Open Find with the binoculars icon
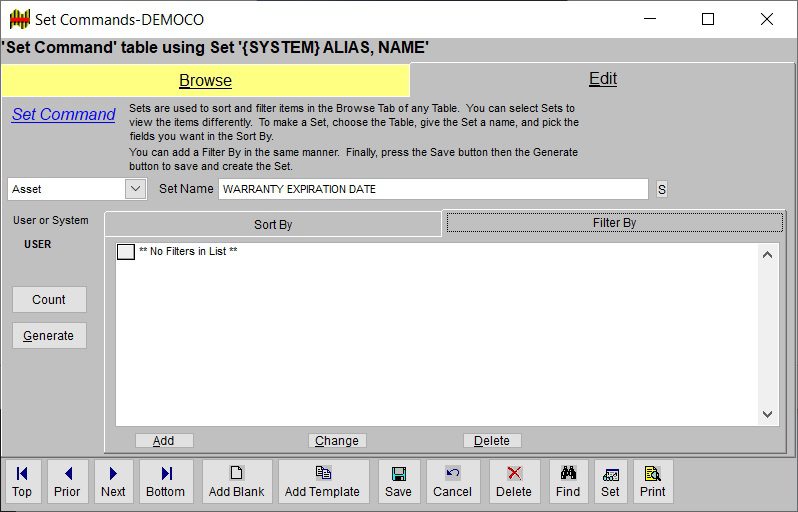 pos(567,481)
